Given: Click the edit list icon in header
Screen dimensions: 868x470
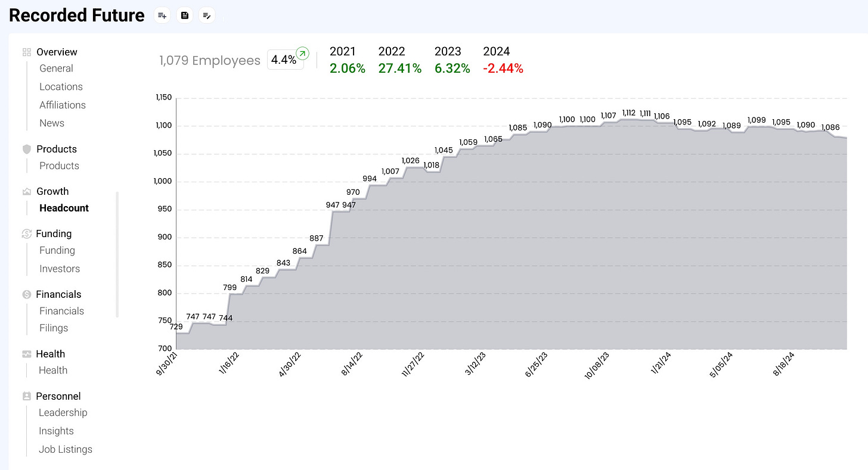Looking at the screenshot, I should coord(207,15).
